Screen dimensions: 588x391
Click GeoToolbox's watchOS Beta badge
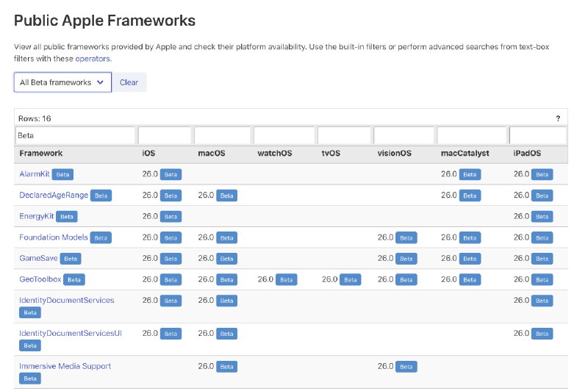pyautogui.click(x=287, y=280)
